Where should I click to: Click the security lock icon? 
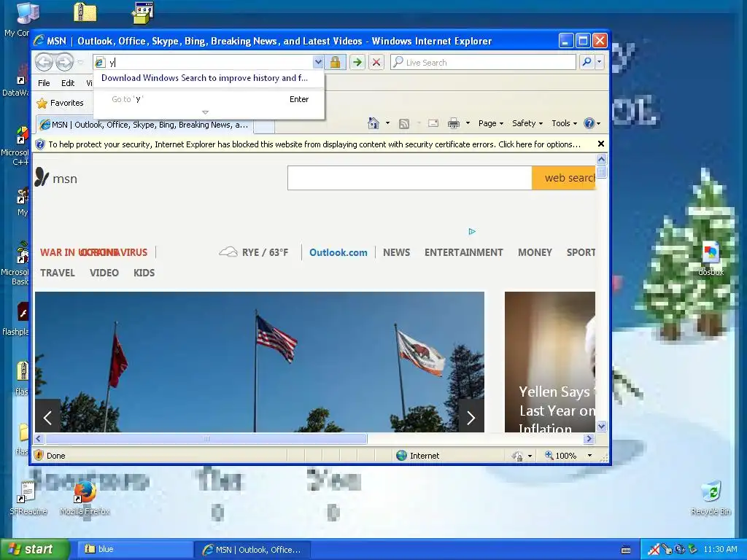pyautogui.click(x=335, y=63)
